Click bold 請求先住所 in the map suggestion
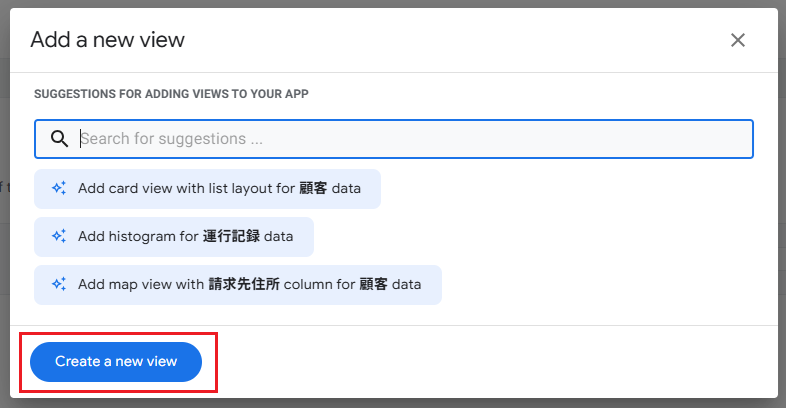This screenshot has height=408, width=786. (244, 284)
